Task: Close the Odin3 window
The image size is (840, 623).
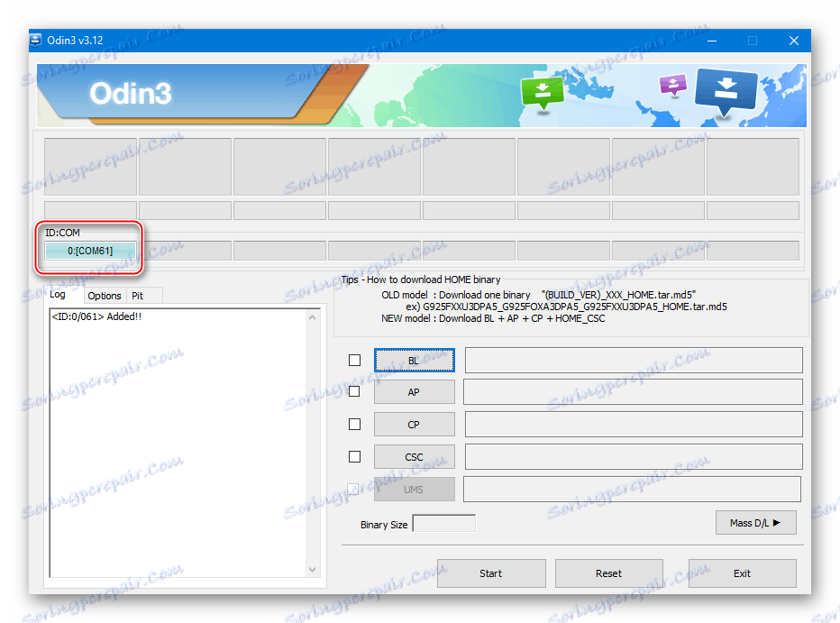Action: (x=794, y=41)
